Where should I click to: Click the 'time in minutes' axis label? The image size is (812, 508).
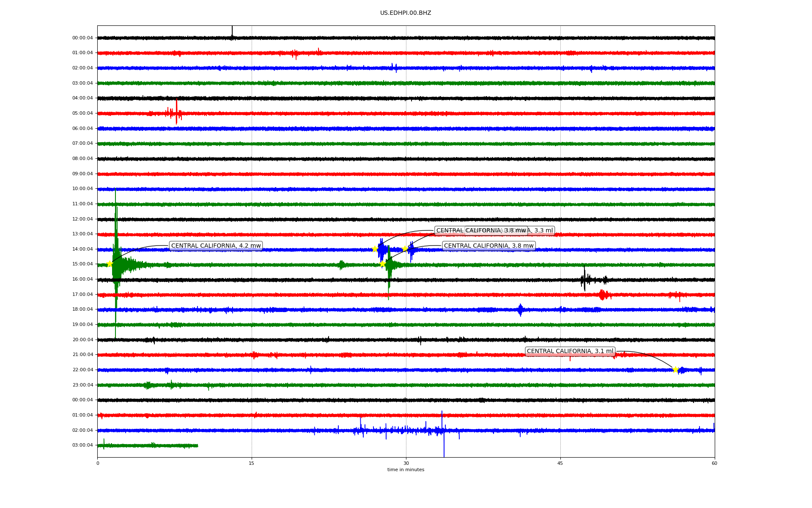(406, 469)
